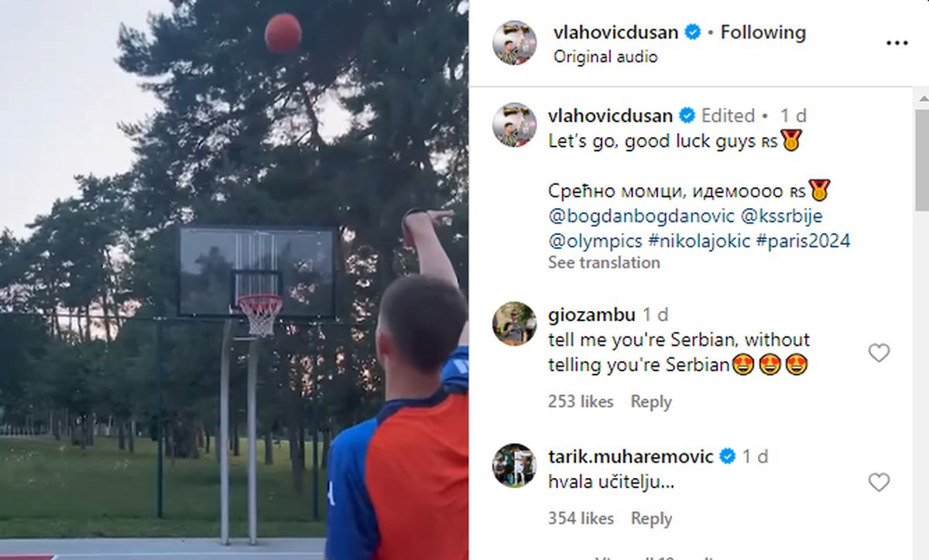Image resolution: width=929 pixels, height=560 pixels.
Task: Click the verified badge next to tarik.muharemovic
Action: (x=728, y=456)
